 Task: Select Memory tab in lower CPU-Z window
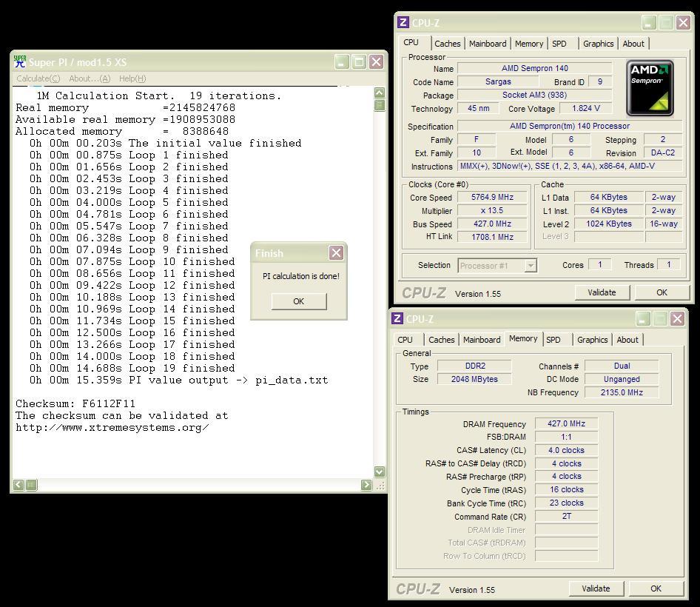click(x=523, y=338)
